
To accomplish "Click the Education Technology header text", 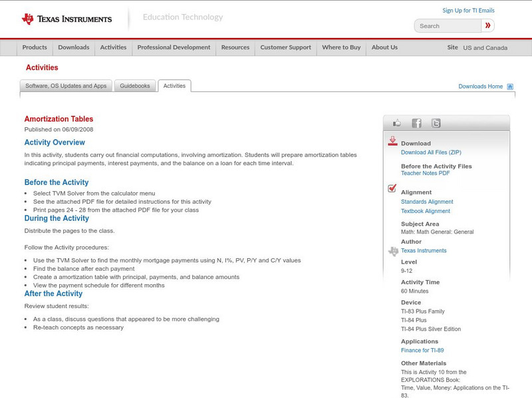I will coord(183,17).
